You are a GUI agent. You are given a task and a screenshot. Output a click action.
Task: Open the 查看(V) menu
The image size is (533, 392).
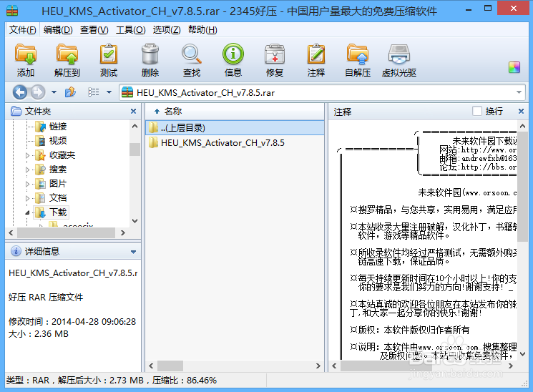click(x=94, y=30)
